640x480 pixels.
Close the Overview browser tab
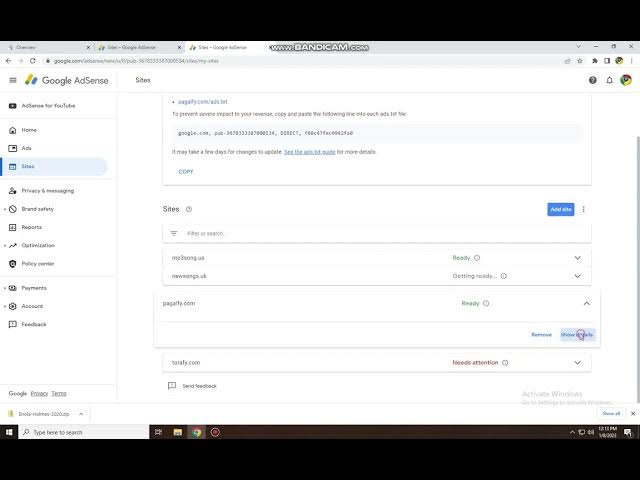[x=88, y=47]
